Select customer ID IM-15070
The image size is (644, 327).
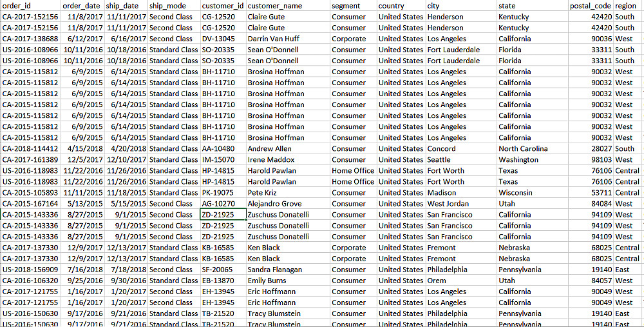[x=223, y=159]
